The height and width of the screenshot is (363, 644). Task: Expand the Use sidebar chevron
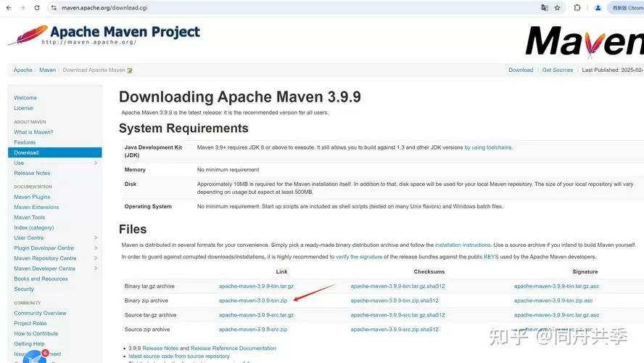point(96,163)
